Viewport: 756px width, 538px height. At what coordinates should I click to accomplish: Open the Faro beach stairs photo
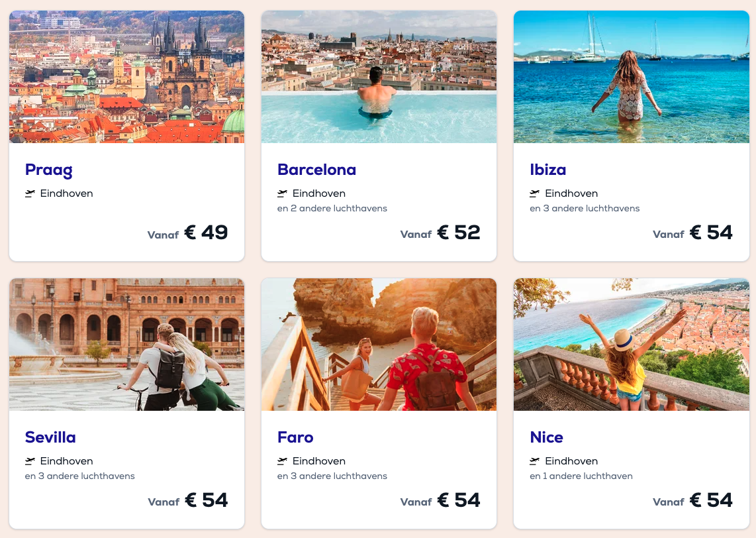click(x=379, y=345)
